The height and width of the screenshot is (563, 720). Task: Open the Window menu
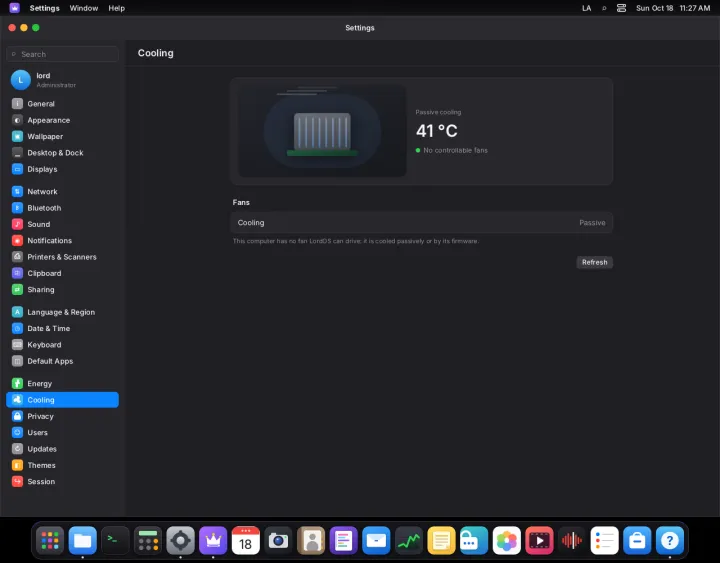tap(84, 8)
